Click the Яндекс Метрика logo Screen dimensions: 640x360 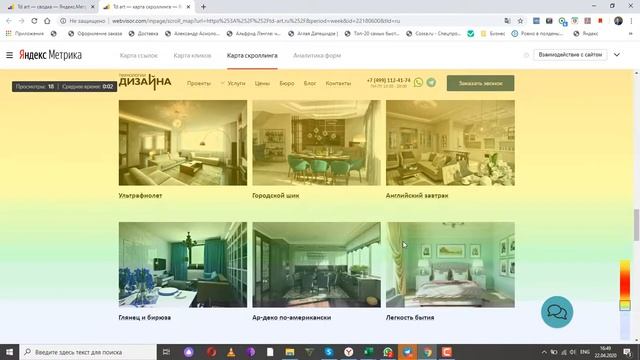point(51,55)
